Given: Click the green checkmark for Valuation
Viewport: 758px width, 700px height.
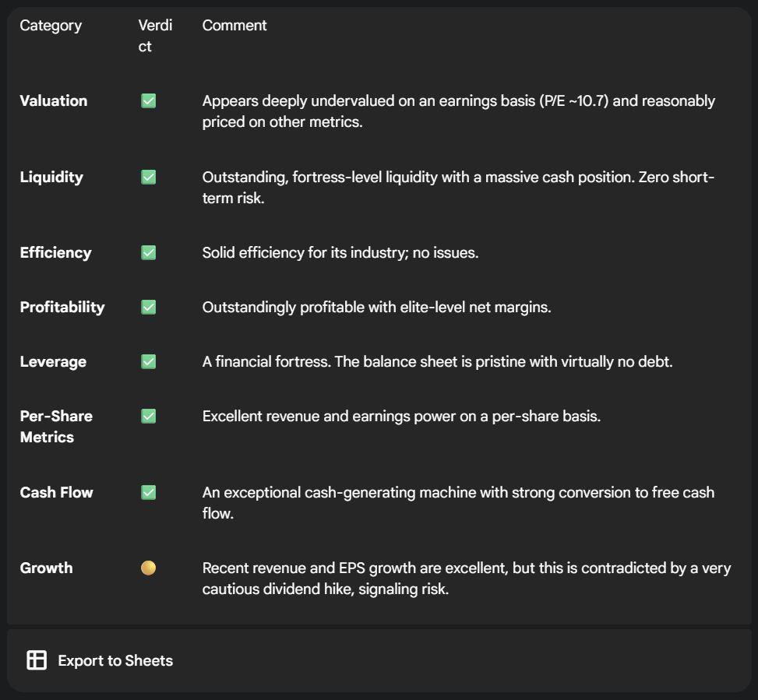Looking at the screenshot, I should 149,101.
